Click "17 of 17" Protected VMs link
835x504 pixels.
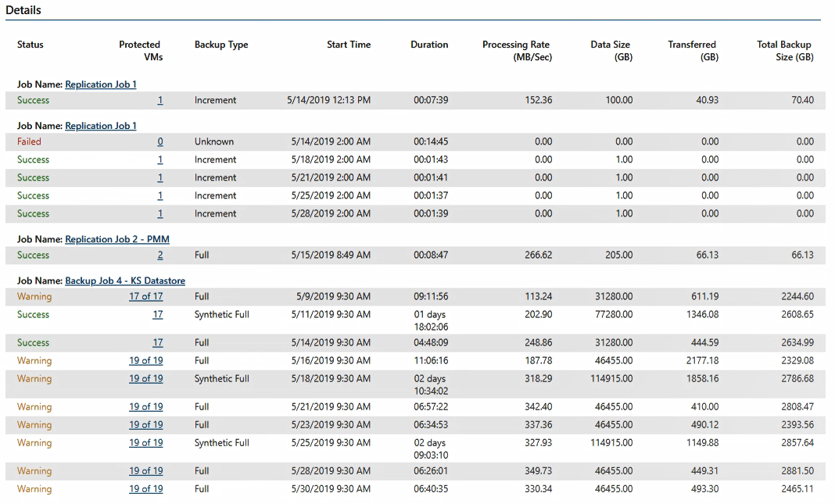[x=146, y=297]
